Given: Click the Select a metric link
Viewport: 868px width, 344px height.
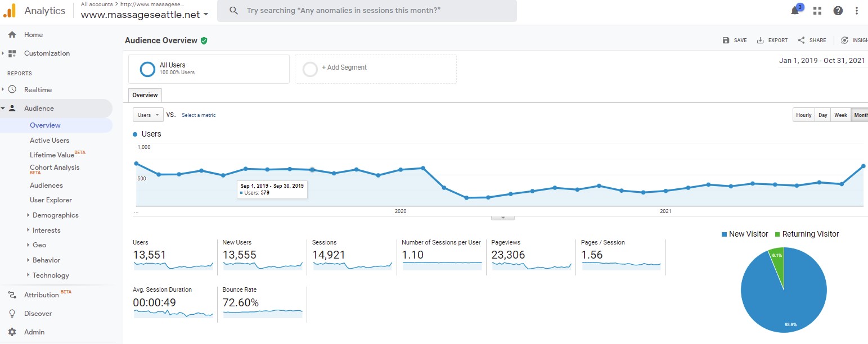Looking at the screenshot, I should [x=199, y=115].
